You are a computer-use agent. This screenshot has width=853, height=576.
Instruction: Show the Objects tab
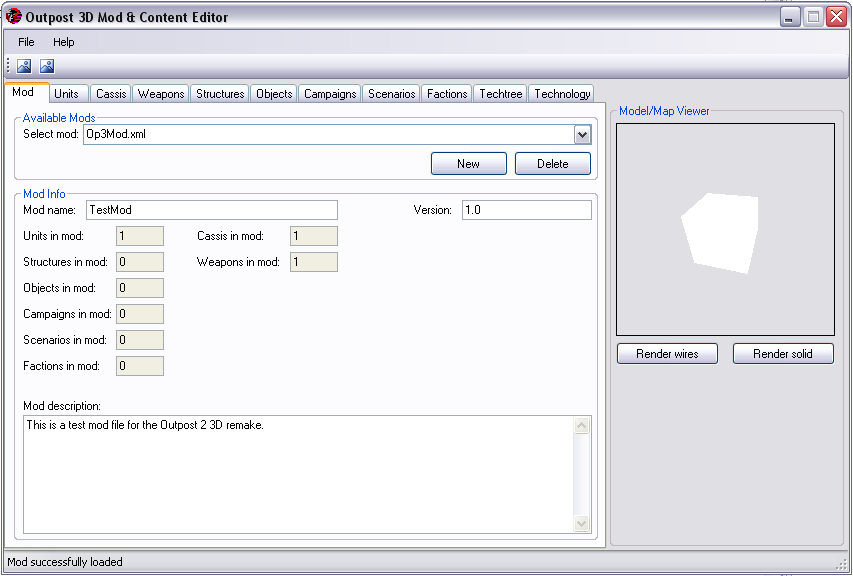[x=274, y=94]
